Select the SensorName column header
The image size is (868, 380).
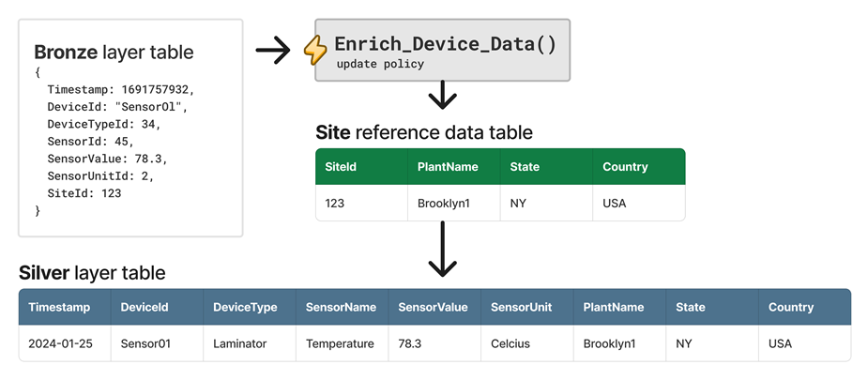341,307
